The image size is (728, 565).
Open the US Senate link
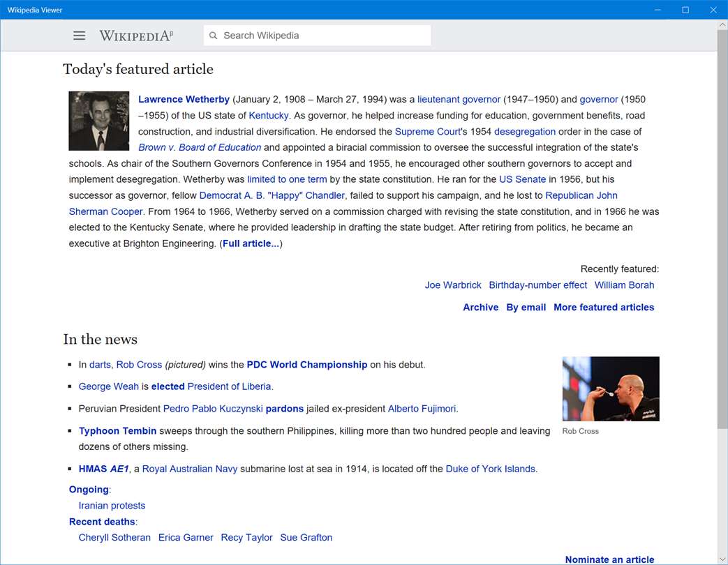point(522,179)
